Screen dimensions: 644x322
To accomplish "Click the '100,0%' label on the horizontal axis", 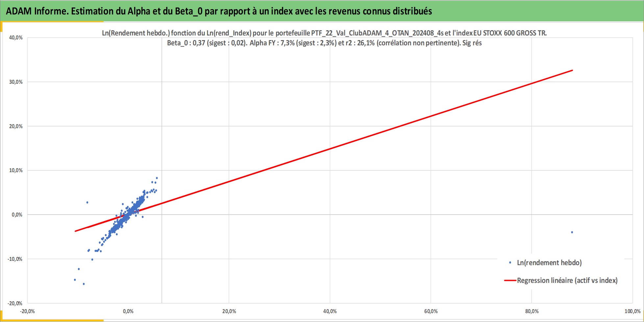I will [632, 311].
